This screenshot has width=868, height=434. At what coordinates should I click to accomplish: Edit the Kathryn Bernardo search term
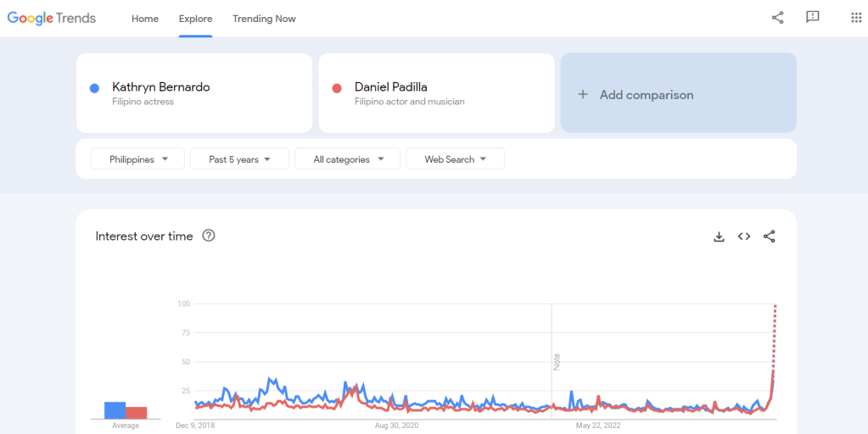161,87
